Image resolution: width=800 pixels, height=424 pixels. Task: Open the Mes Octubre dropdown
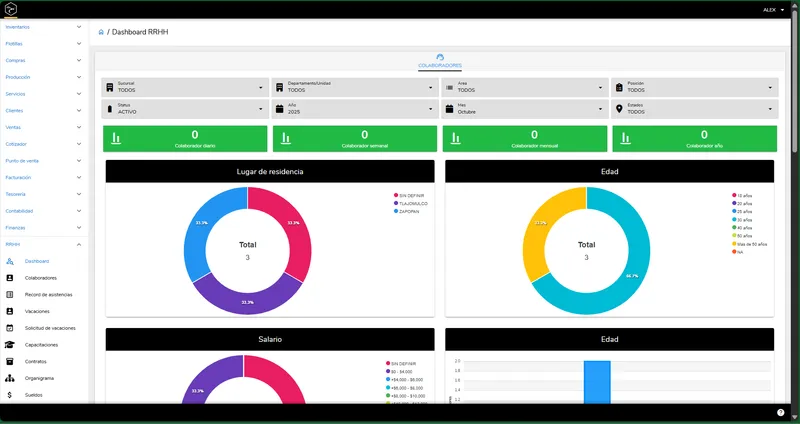524,109
